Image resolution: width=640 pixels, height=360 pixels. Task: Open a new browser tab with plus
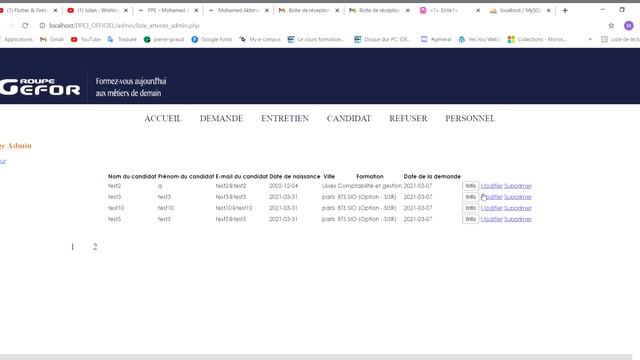(565, 10)
